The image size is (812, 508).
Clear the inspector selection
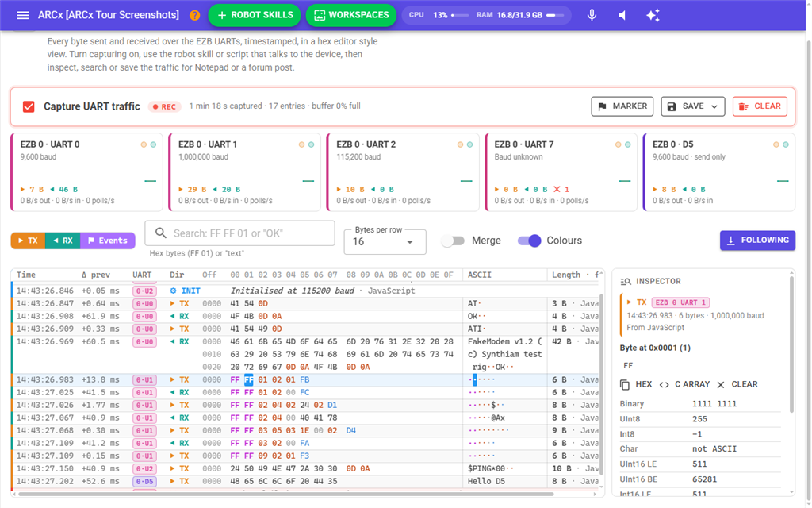737,384
